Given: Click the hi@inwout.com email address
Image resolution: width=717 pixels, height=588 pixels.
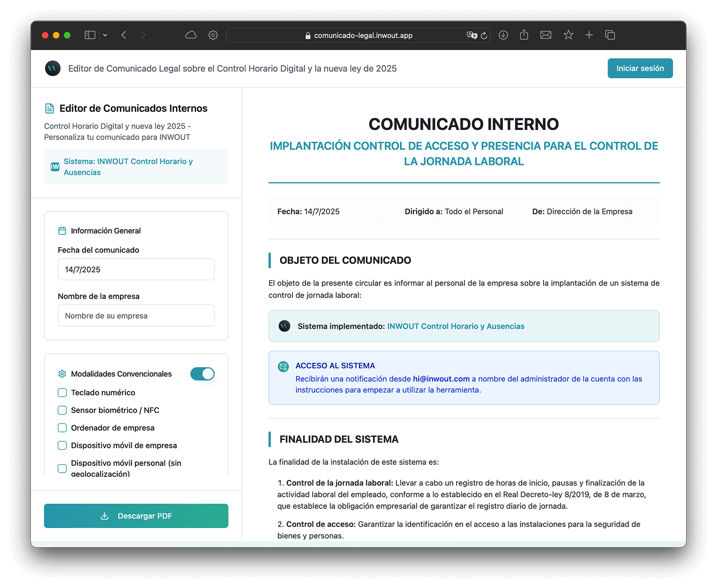Looking at the screenshot, I should point(441,379).
